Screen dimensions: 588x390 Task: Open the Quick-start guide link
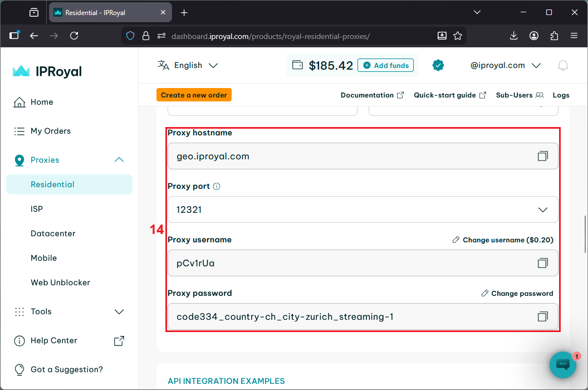tap(450, 95)
